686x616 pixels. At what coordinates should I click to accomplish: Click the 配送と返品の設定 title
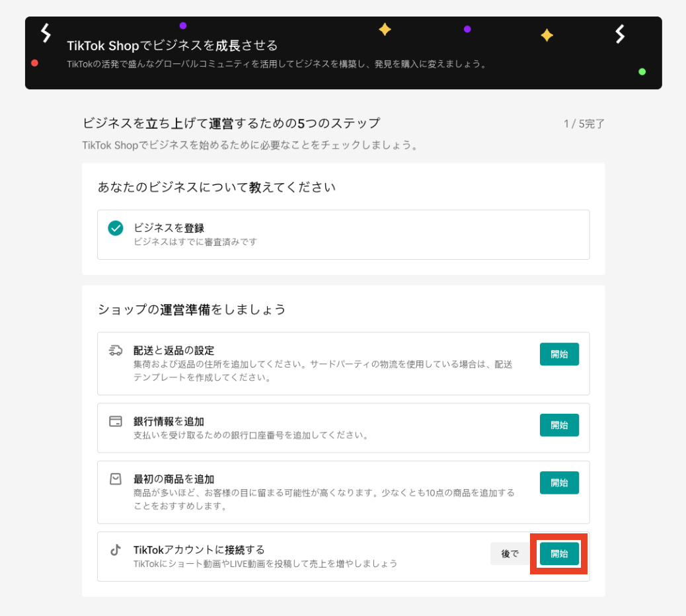tap(174, 350)
